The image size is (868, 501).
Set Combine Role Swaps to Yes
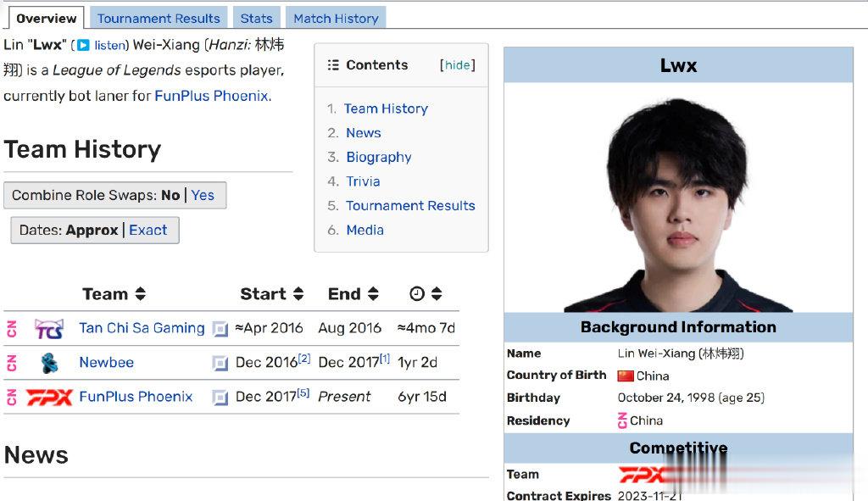(x=203, y=196)
